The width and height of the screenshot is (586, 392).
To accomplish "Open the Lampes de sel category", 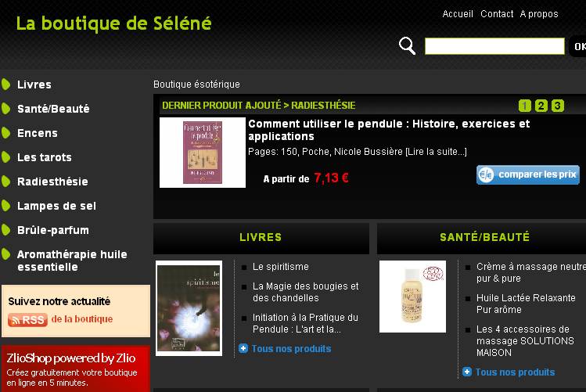I will (x=57, y=206).
